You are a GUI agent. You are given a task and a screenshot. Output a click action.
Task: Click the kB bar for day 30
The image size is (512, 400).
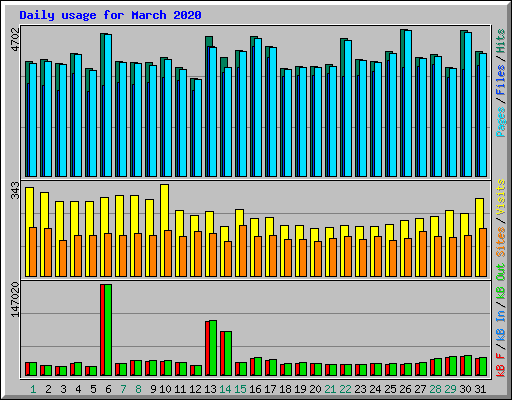(x=466, y=366)
